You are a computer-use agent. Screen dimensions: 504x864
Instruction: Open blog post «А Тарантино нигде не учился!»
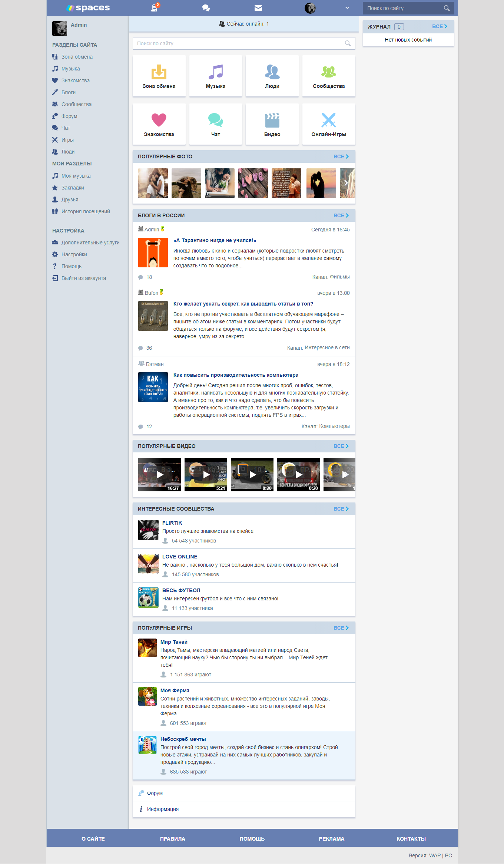(x=215, y=240)
